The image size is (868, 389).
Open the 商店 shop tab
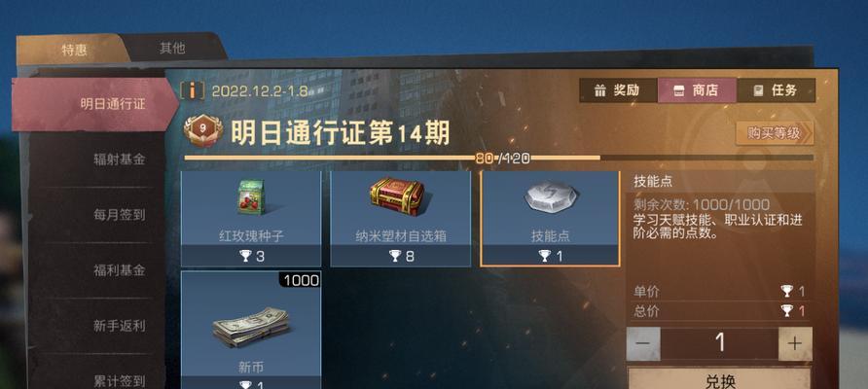[697, 90]
